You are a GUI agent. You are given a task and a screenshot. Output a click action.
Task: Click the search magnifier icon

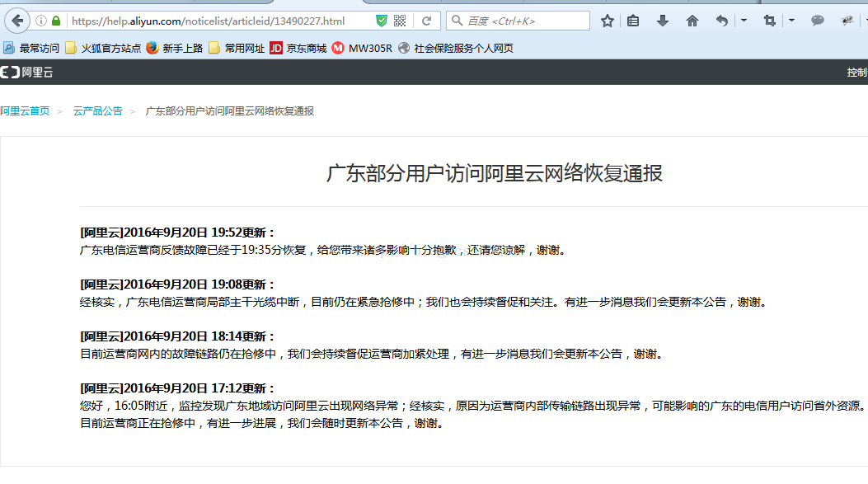457,21
